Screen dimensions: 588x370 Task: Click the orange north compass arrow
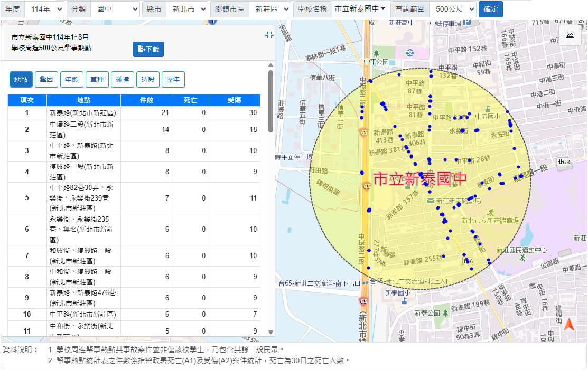568,325
